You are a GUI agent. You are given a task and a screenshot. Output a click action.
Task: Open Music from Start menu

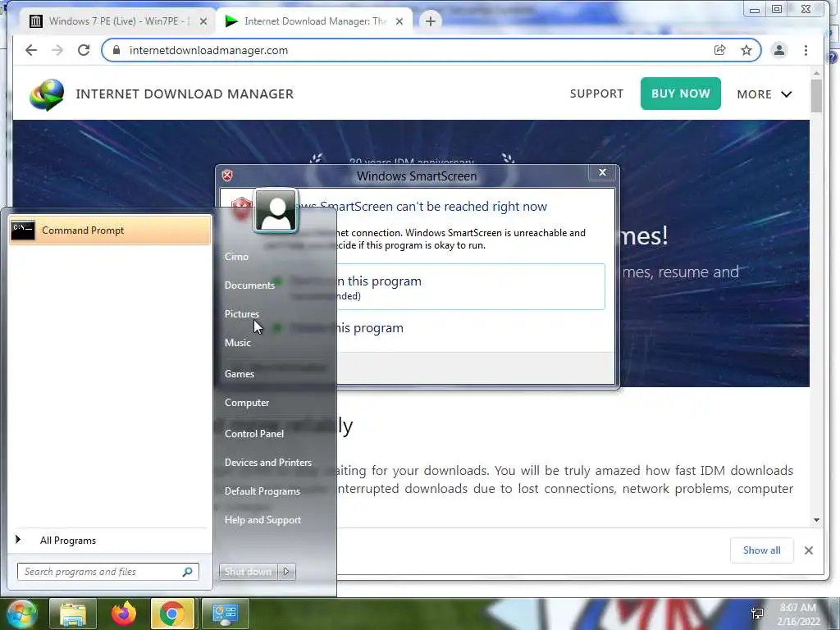(x=237, y=343)
